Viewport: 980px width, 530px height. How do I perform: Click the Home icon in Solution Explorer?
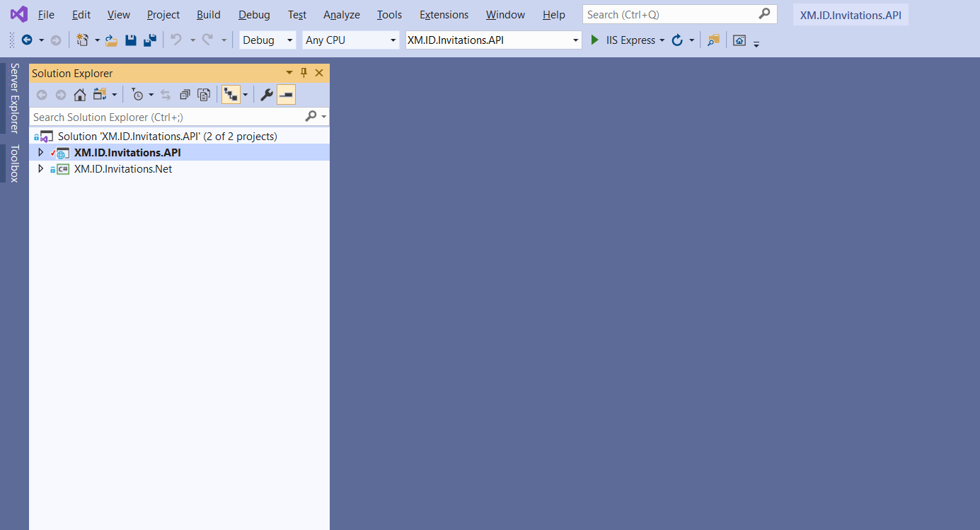tap(80, 94)
